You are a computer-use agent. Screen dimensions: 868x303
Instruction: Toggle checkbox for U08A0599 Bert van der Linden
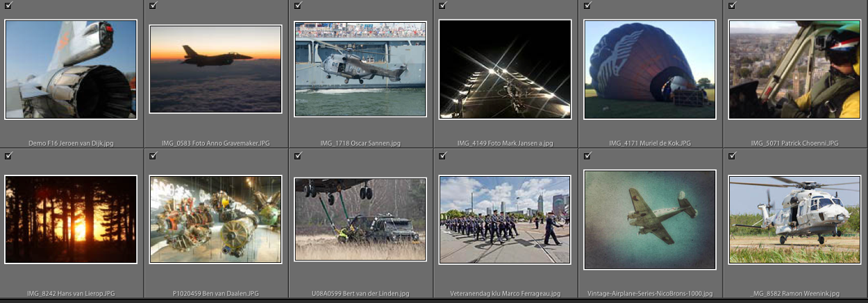coord(298,156)
